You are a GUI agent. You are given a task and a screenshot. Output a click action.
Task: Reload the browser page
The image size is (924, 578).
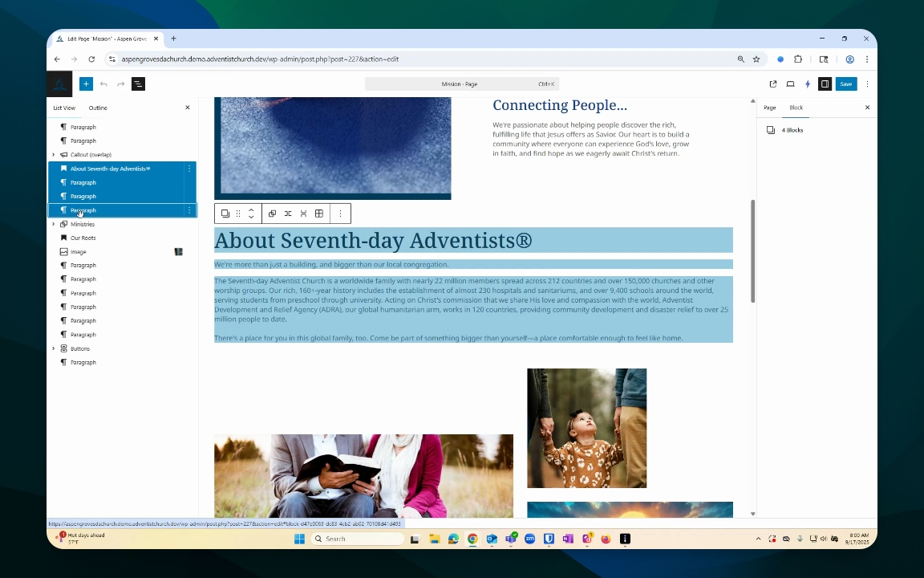tap(91, 59)
